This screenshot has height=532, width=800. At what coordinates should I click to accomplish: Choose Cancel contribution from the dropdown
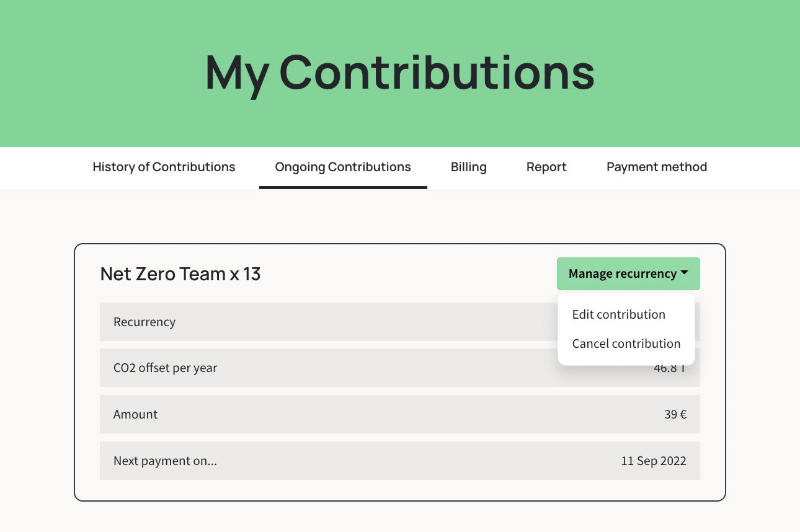click(626, 344)
